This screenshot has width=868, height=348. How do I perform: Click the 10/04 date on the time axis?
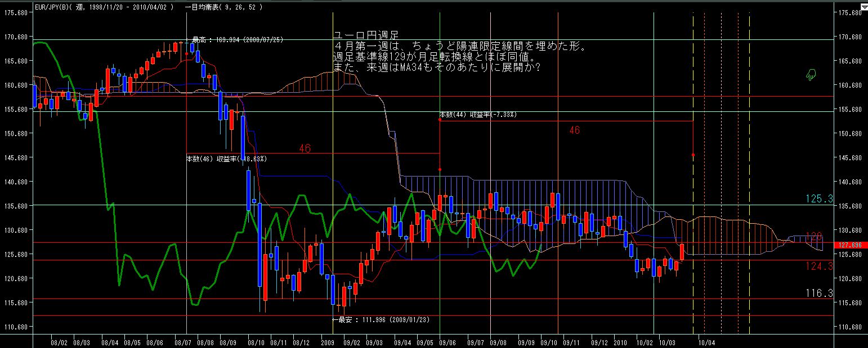click(x=707, y=342)
